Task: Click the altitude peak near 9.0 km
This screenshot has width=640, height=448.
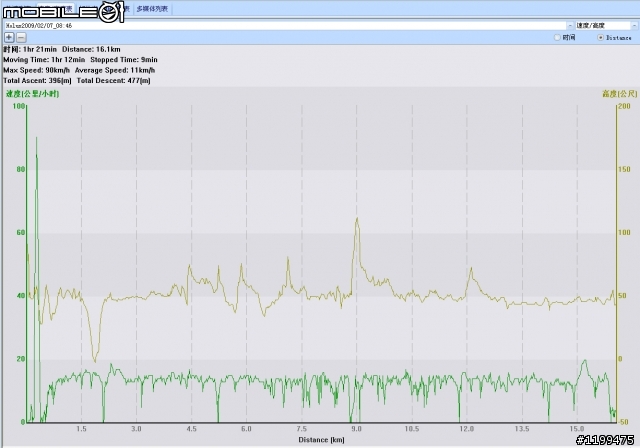Action: tap(357, 220)
